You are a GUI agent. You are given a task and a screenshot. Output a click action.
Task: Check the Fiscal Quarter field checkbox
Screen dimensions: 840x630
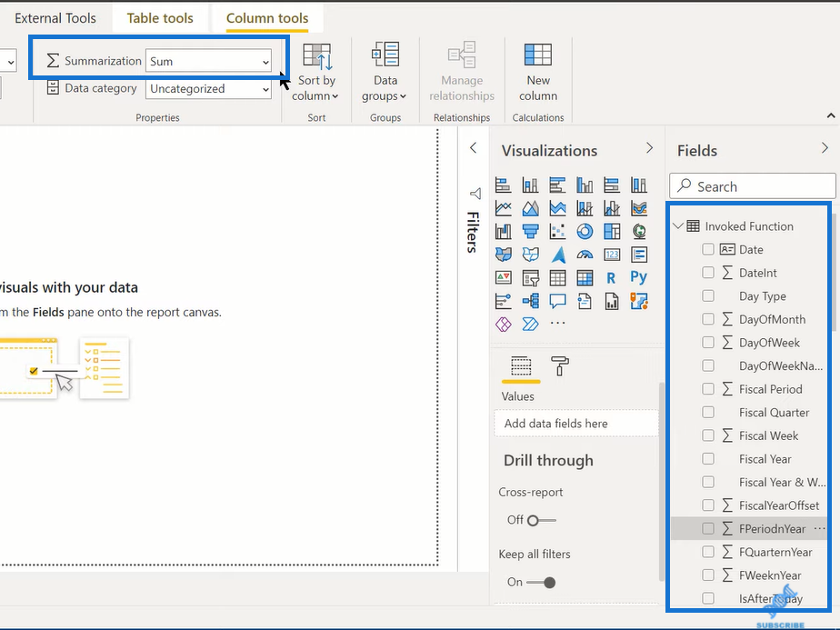707,412
